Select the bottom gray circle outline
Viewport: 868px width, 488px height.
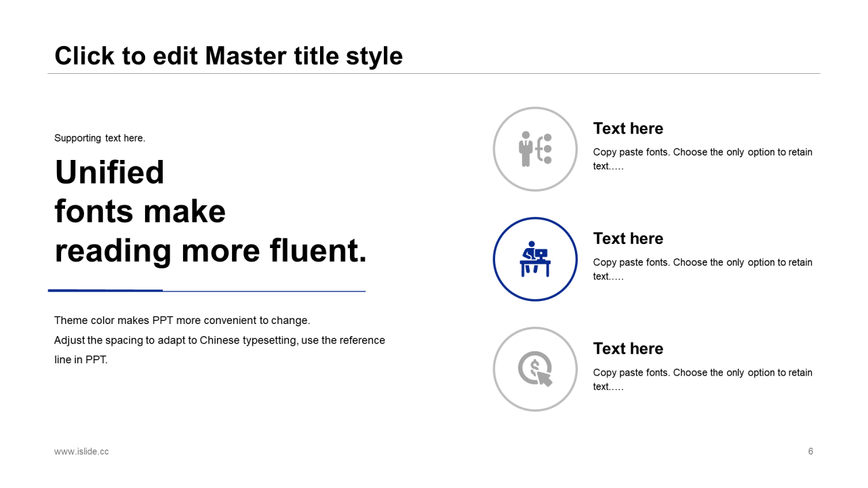point(535,369)
